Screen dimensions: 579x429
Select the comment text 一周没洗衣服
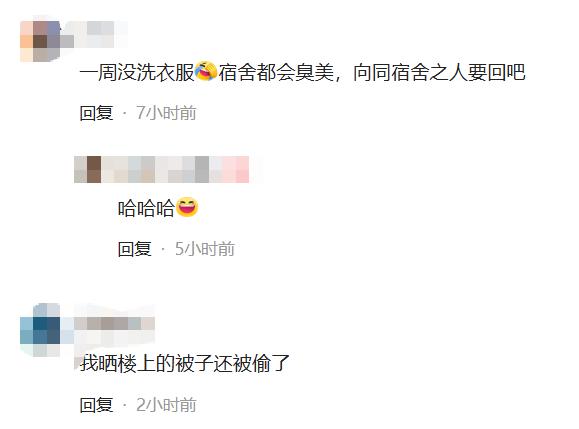[x=137, y=72]
